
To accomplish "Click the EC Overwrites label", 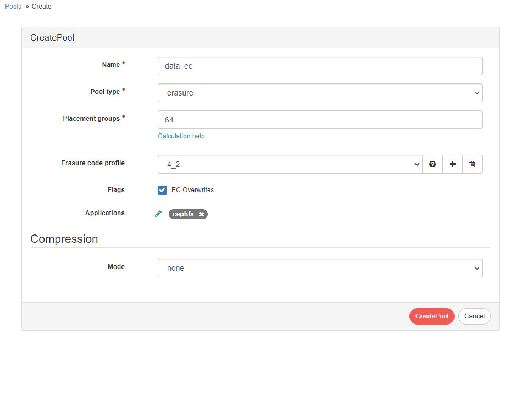I will 193,190.
